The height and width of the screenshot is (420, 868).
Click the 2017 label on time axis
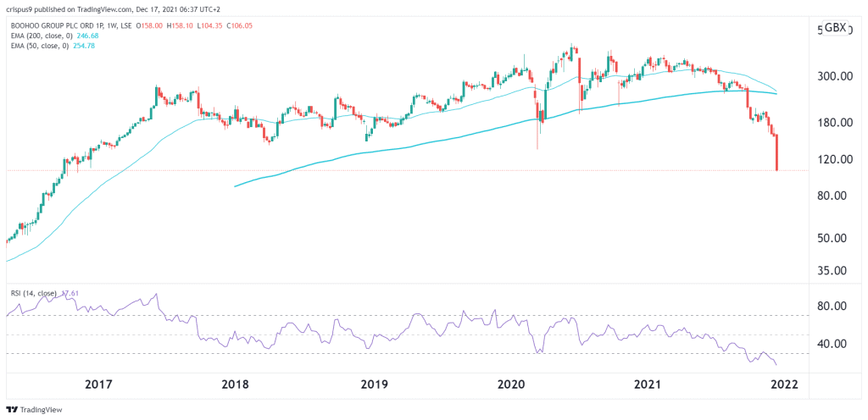[99, 384]
